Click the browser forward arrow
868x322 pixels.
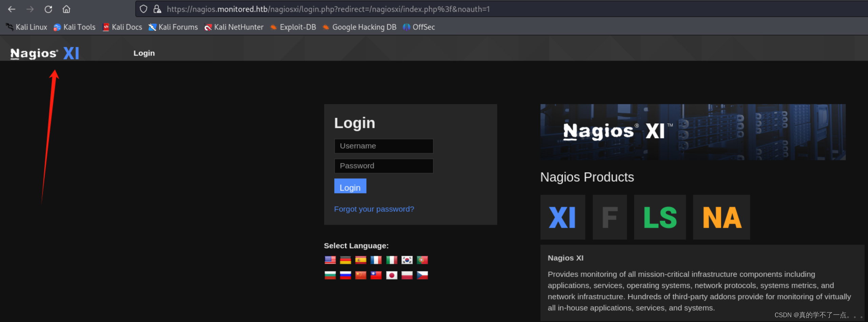coord(30,9)
